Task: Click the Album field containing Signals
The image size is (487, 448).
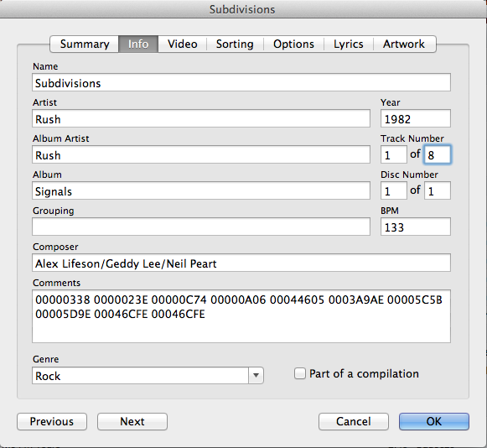Action: [x=201, y=190]
